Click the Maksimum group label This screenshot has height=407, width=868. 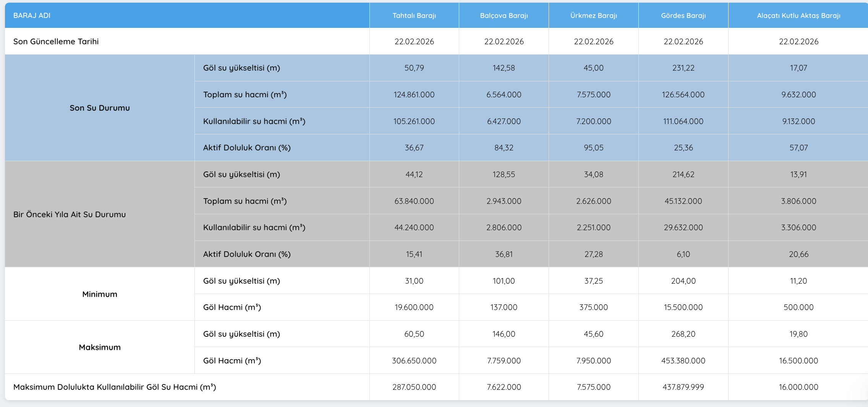click(100, 347)
